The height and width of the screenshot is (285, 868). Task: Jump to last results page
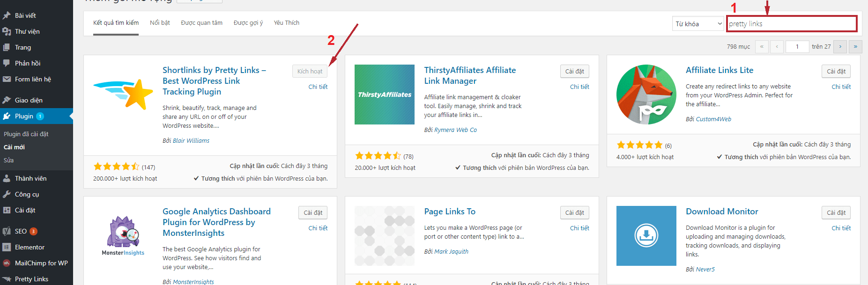855,47
